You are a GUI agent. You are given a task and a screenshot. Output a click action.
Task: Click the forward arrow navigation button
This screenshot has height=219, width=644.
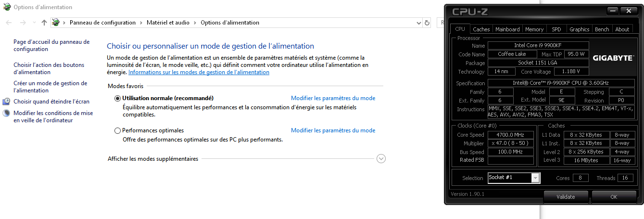click(x=23, y=23)
